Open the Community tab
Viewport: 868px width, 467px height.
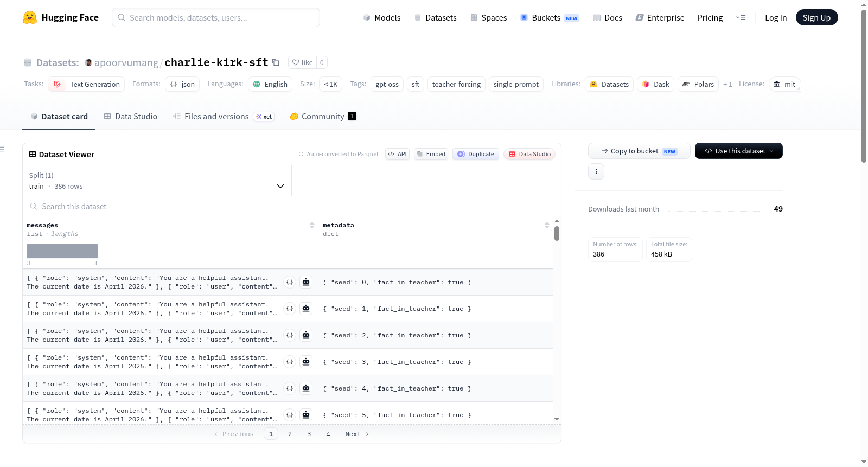(323, 116)
